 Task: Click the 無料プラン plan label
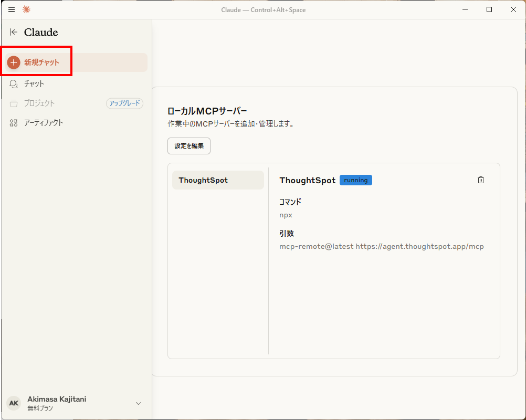click(x=40, y=408)
